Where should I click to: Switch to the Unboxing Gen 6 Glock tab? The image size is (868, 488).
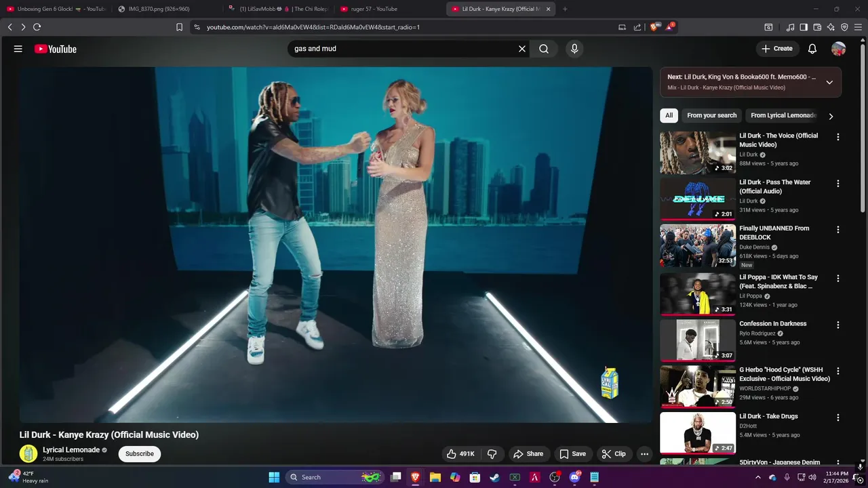coord(56,9)
